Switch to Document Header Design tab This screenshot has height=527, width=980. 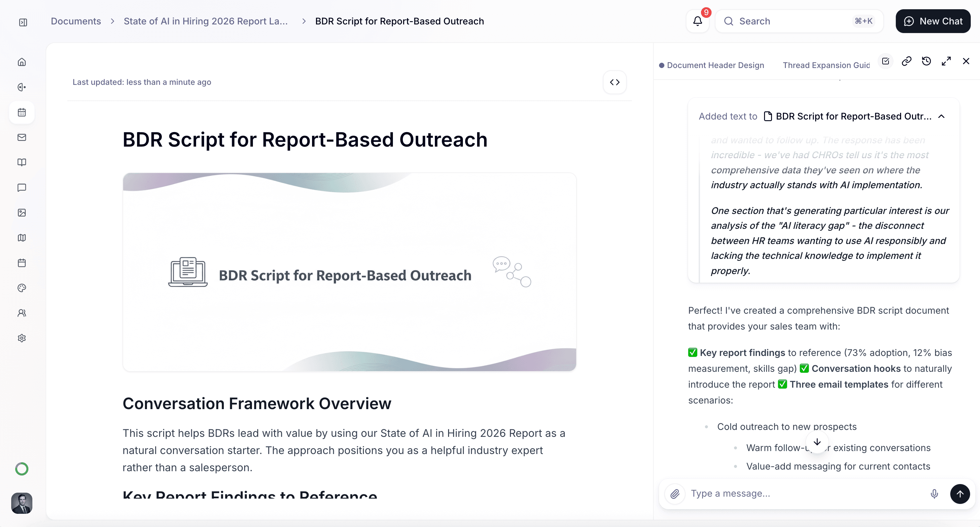[715, 65]
